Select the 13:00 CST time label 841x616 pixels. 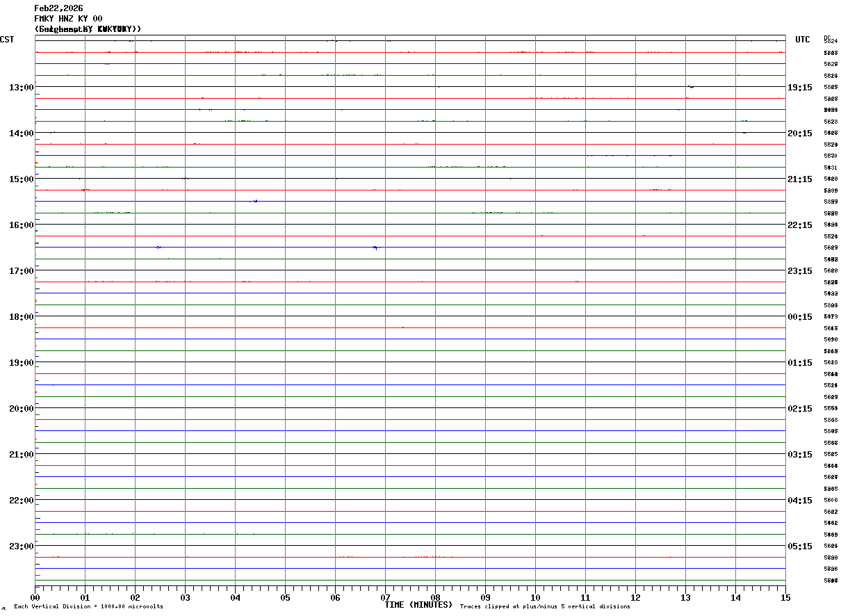click(x=21, y=88)
